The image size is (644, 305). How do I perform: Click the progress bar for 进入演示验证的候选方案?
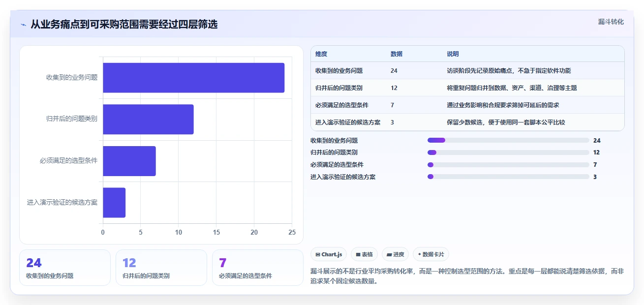(x=508, y=177)
